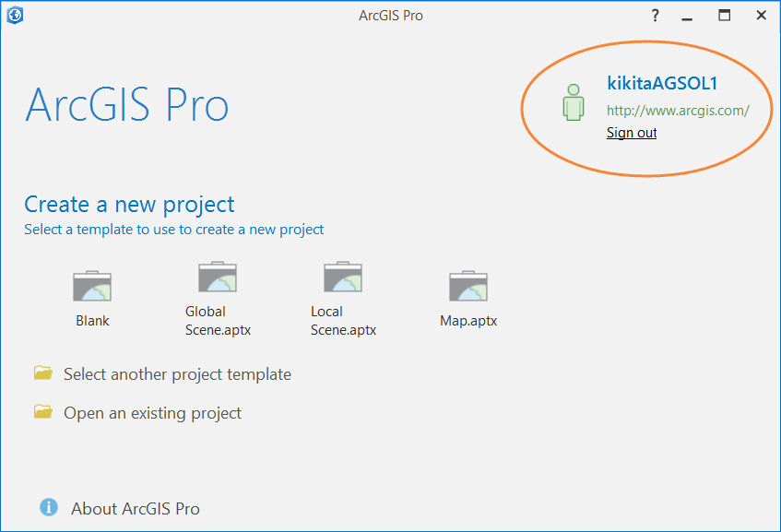Image resolution: width=781 pixels, height=532 pixels.
Task: Open the http://www.arcgis.com/ portal link
Action: point(678,110)
